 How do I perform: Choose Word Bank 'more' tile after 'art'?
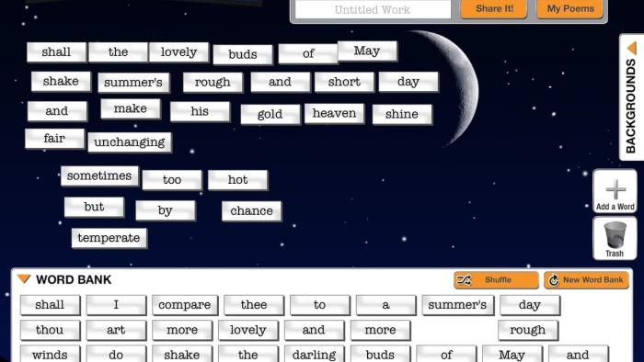click(x=182, y=330)
